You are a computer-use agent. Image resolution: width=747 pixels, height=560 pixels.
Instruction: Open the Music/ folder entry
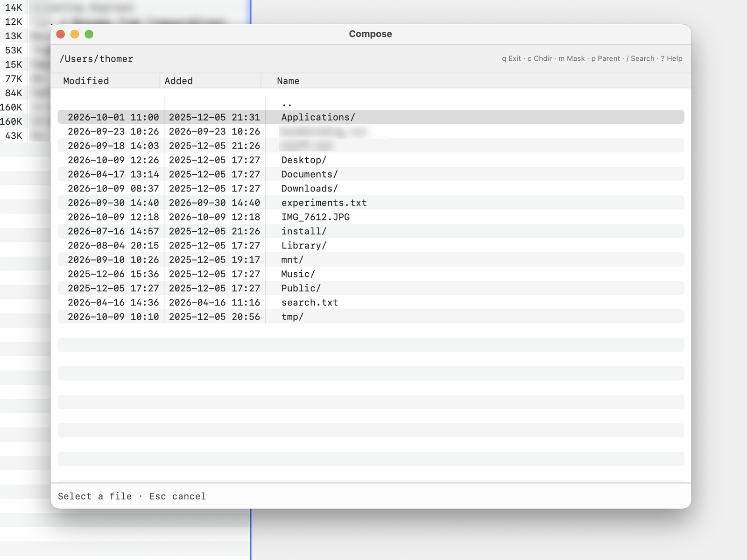(371, 274)
